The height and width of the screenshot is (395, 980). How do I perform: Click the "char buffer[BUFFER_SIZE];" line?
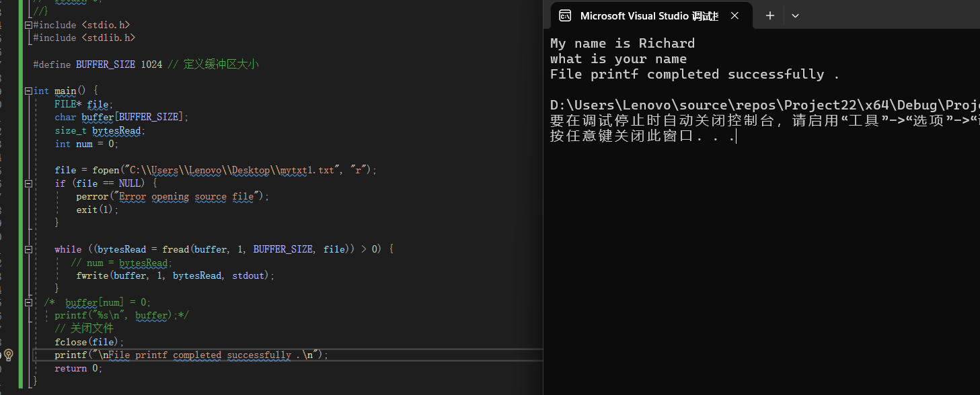122,117
